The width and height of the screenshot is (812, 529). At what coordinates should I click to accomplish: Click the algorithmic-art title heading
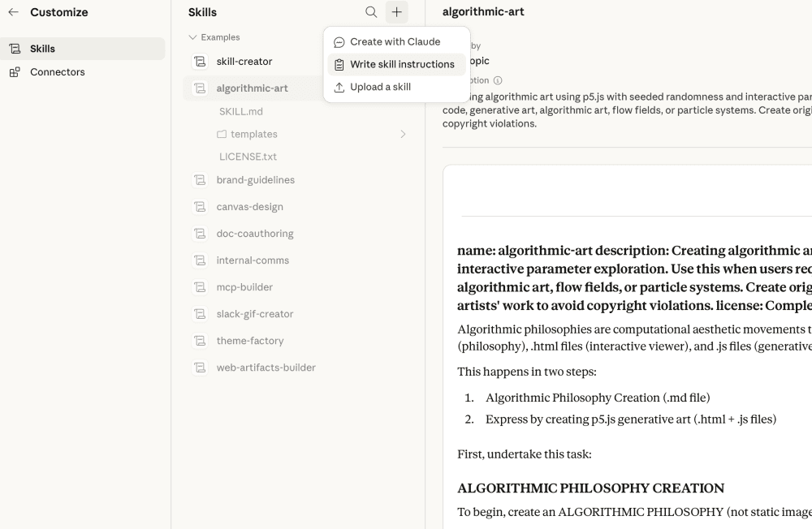click(x=483, y=12)
